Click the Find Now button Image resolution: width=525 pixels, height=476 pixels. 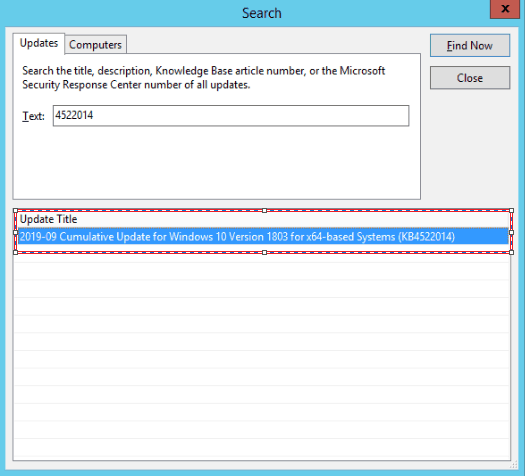470,46
